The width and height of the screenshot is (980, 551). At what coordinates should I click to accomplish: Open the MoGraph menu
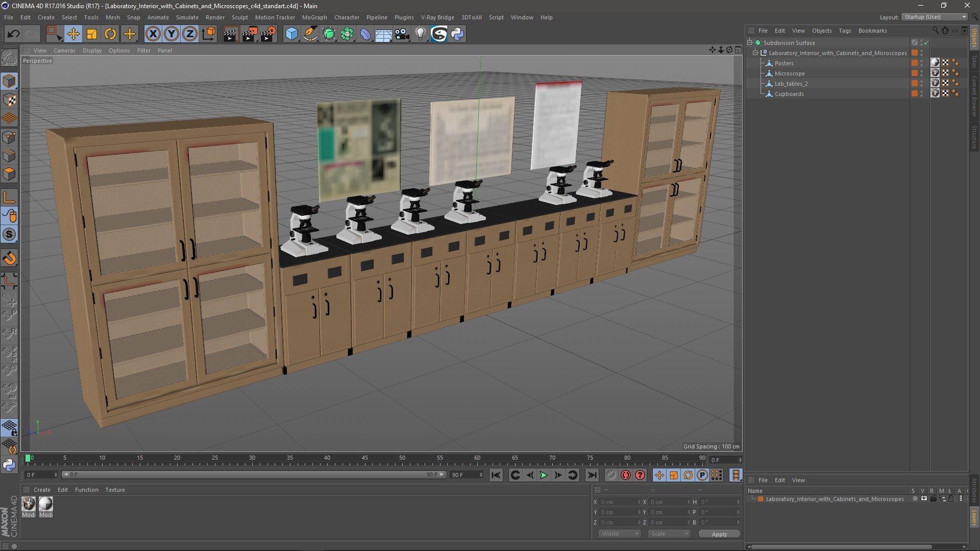click(314, 17)
